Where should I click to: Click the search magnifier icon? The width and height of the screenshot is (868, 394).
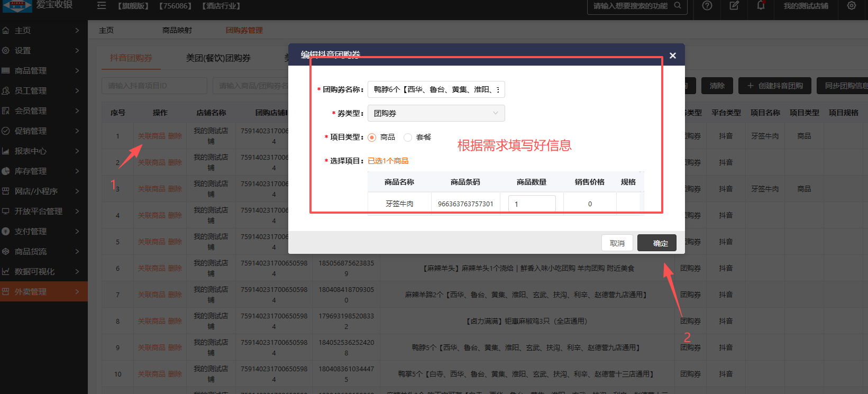click(678, 6)
